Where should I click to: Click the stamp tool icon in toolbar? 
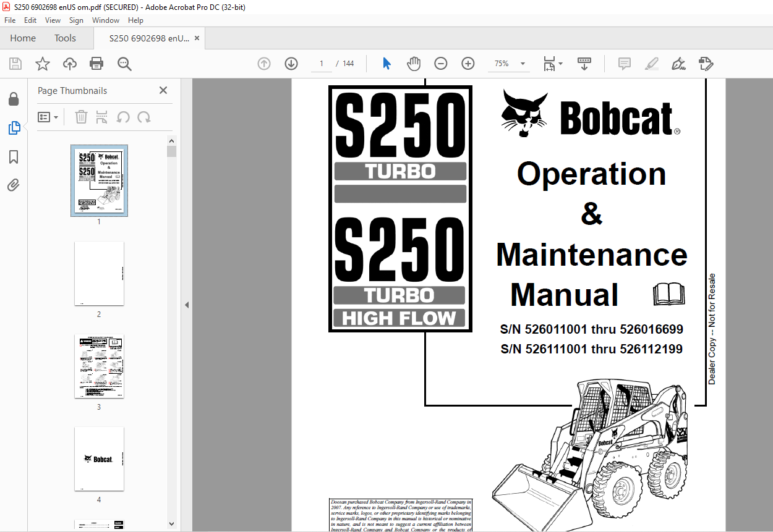(x=706, y=64)
